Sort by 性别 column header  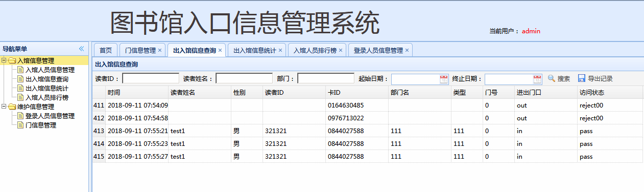click(247, 93)
